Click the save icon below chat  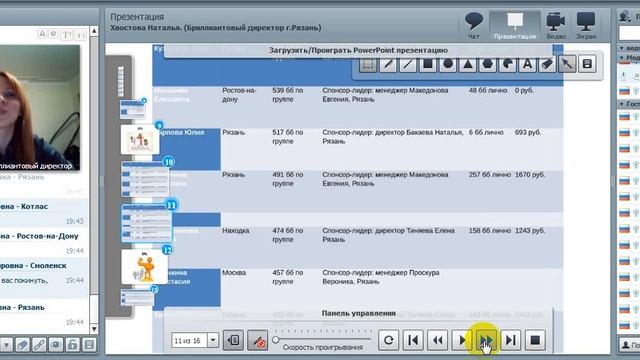[89, 345]
